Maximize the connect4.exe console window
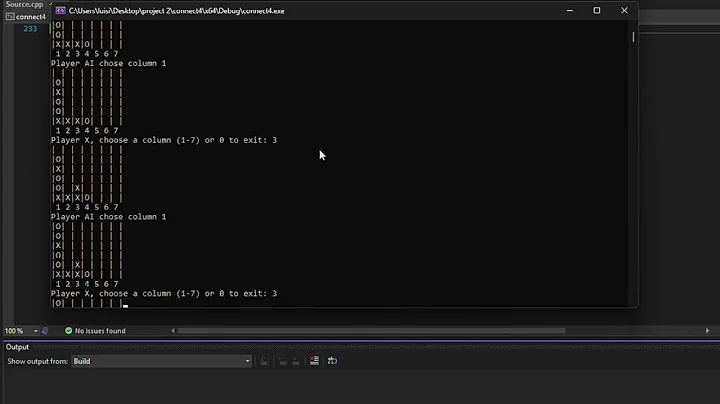 (x=596, y=10)
